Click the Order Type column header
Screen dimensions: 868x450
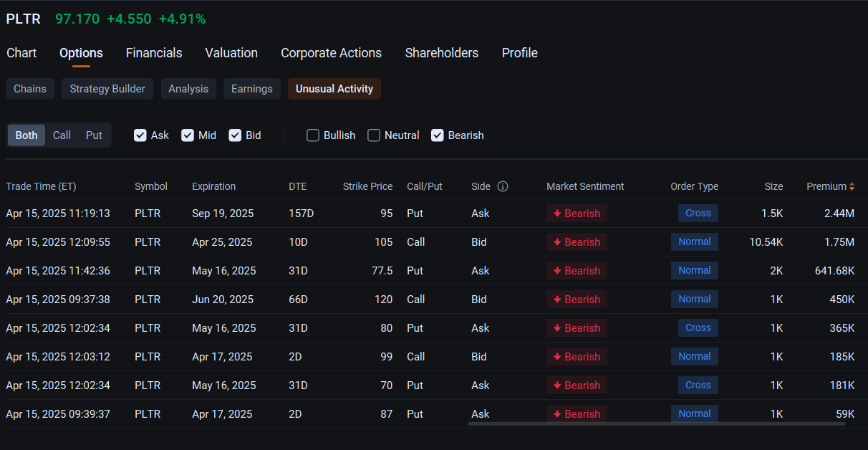(694, 186)
